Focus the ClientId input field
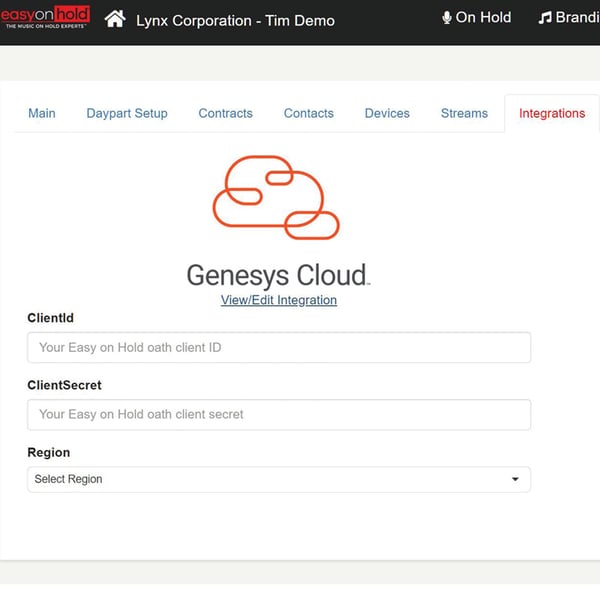Image resolution: width=600 pixels, height=600 pixels. 279,347
